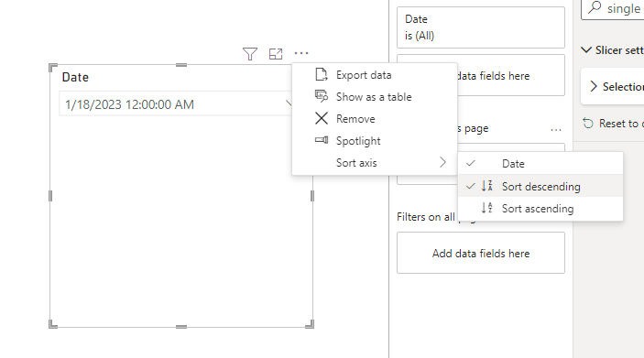This screenshot has height=358, width=644.
Task: Click the Sort ascending A-Z icon
Action: pyautogui.click(x=486, y=208)
